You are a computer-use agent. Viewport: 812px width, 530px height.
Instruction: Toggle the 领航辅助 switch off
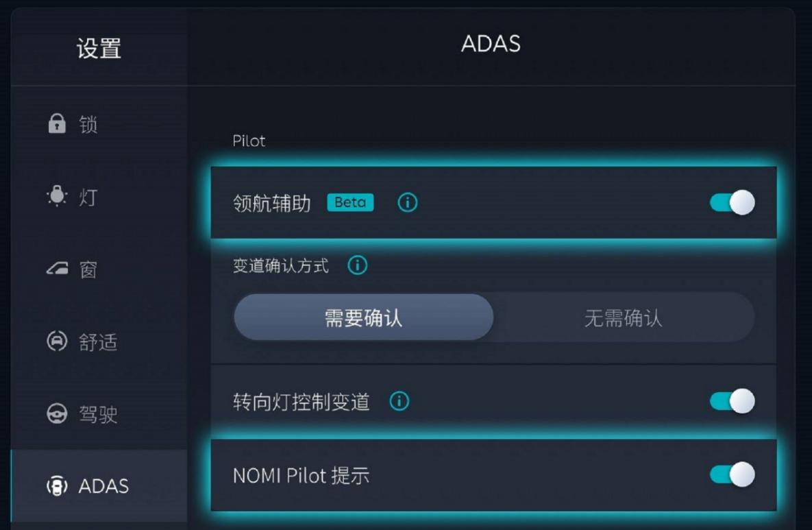pyautogui.click(x=733, y=202)
